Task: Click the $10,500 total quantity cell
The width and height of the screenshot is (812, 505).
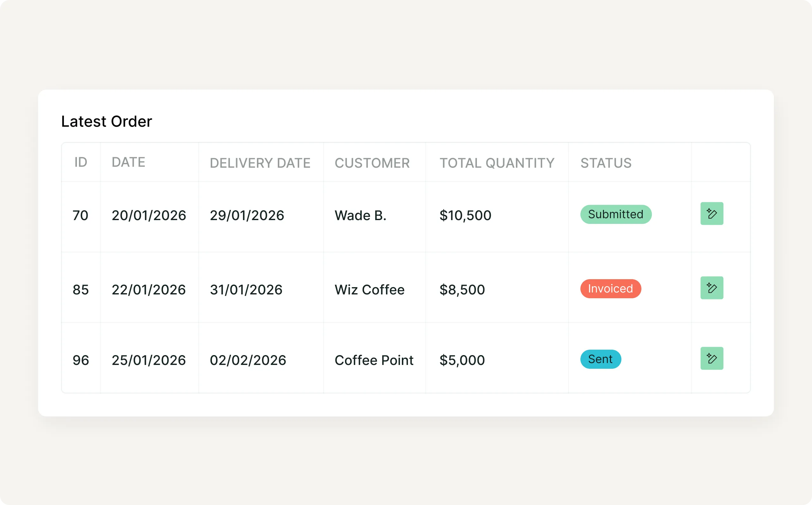Action: (x=465, y=215)
